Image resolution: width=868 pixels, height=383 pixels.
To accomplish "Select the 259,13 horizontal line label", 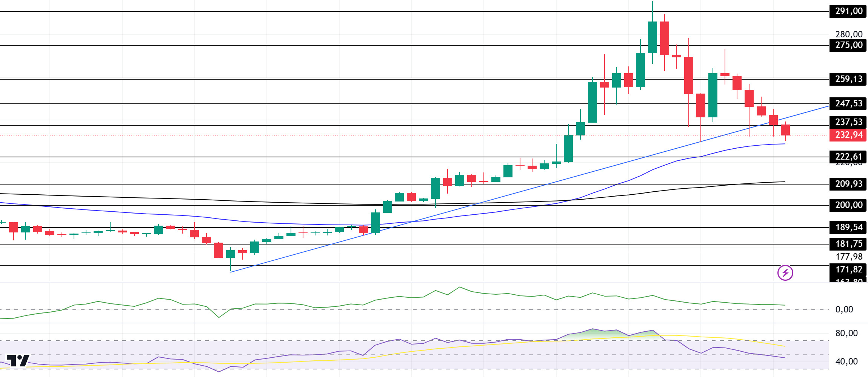I will [848, 79].
